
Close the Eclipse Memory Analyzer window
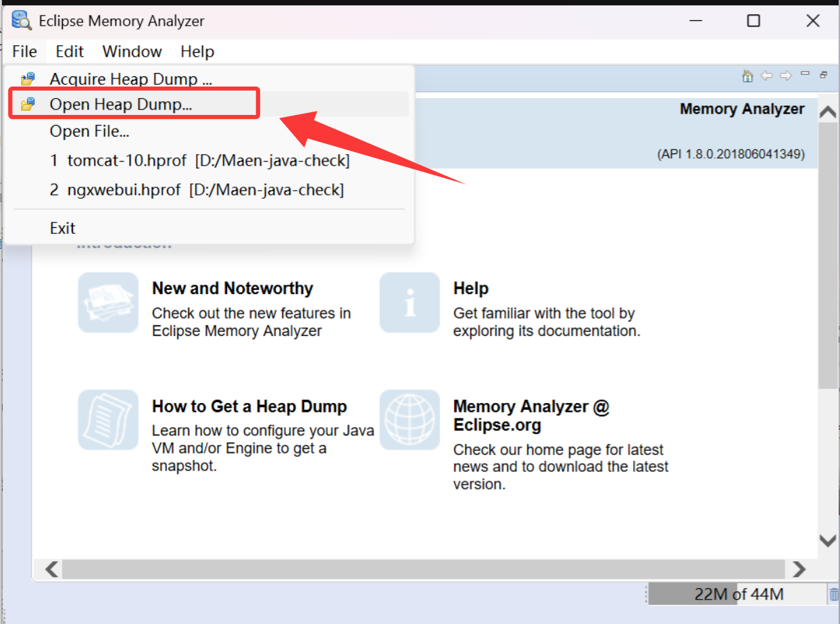point(813,21)
